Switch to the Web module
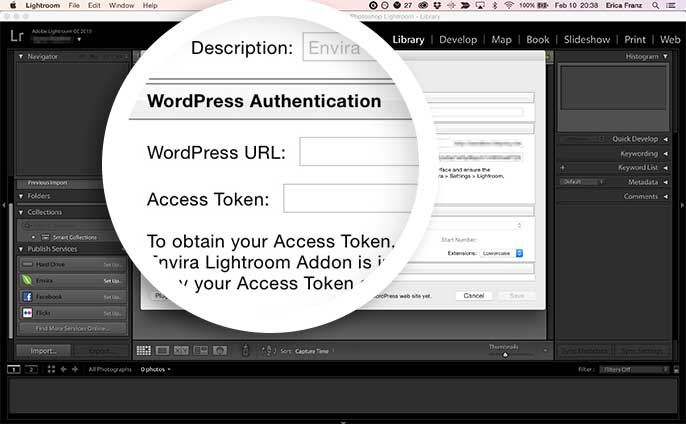This screenshot has width=686, height=424. 670,39
